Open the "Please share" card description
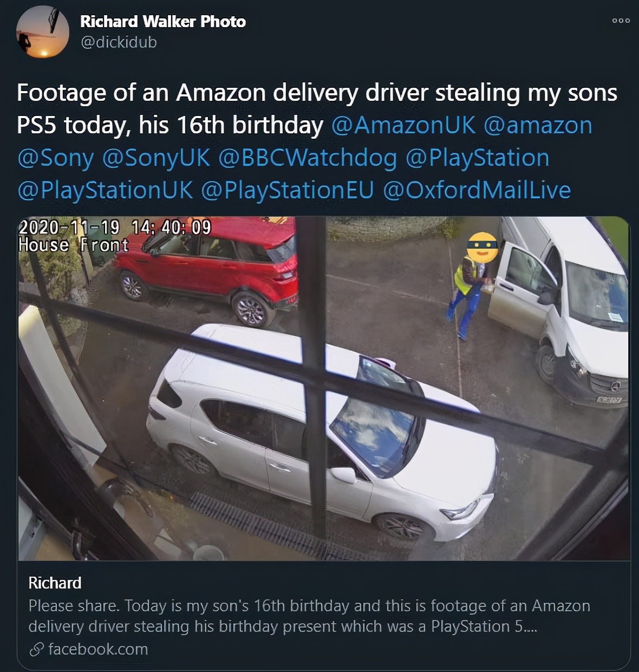Screen dimensions: 639x672 (309, 616)
